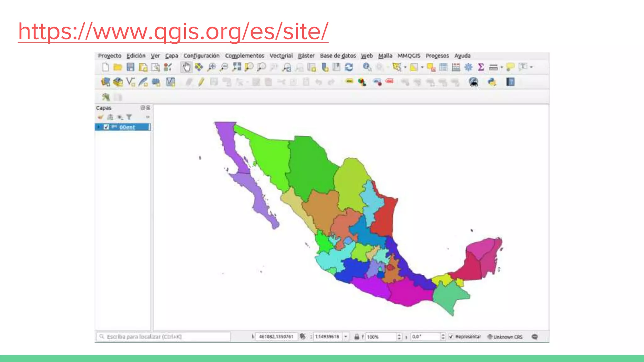Click the New Shapefile Layer icon
This screenshot has height=362, width=644.
coord(130,82)
